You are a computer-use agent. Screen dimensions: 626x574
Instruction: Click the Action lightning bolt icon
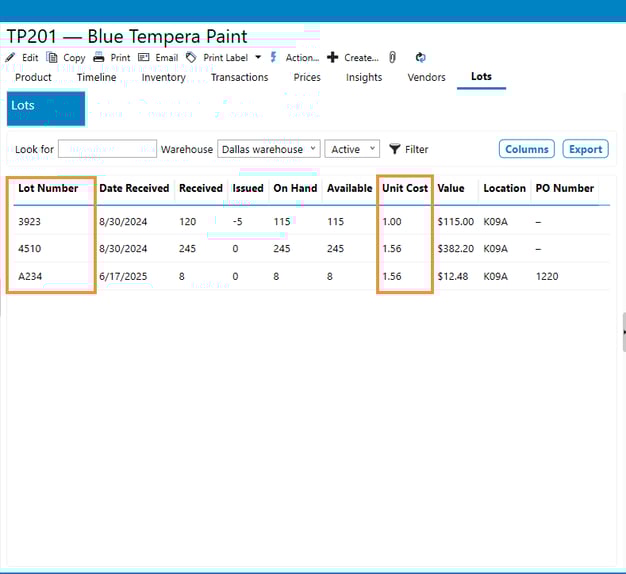[x=273, y=58]
